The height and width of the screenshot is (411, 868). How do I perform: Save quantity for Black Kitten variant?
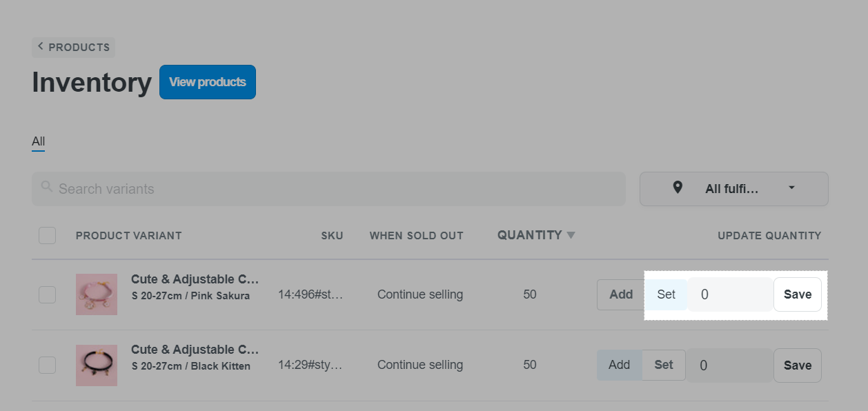tap(797, 365)
